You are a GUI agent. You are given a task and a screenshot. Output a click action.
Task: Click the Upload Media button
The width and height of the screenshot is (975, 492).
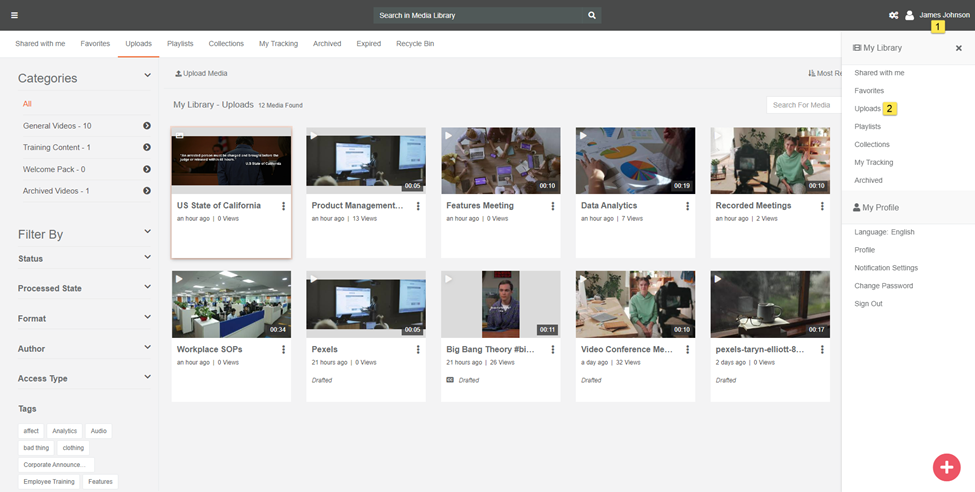click(x=201, y=74)
